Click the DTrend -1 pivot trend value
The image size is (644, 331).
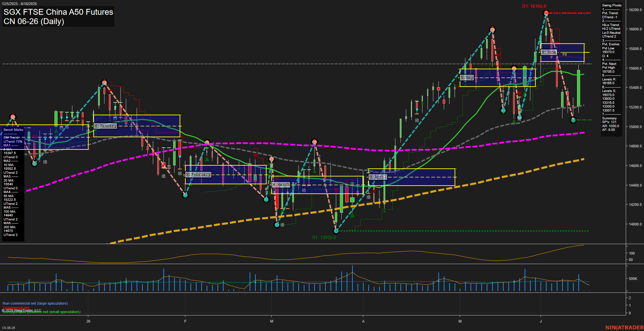[x=609, y=17]
